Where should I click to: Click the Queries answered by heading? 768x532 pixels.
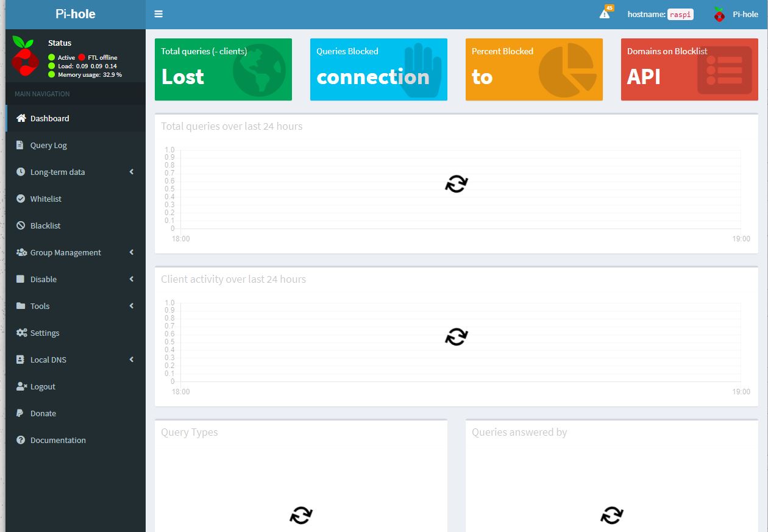click(x=519, y=432)
